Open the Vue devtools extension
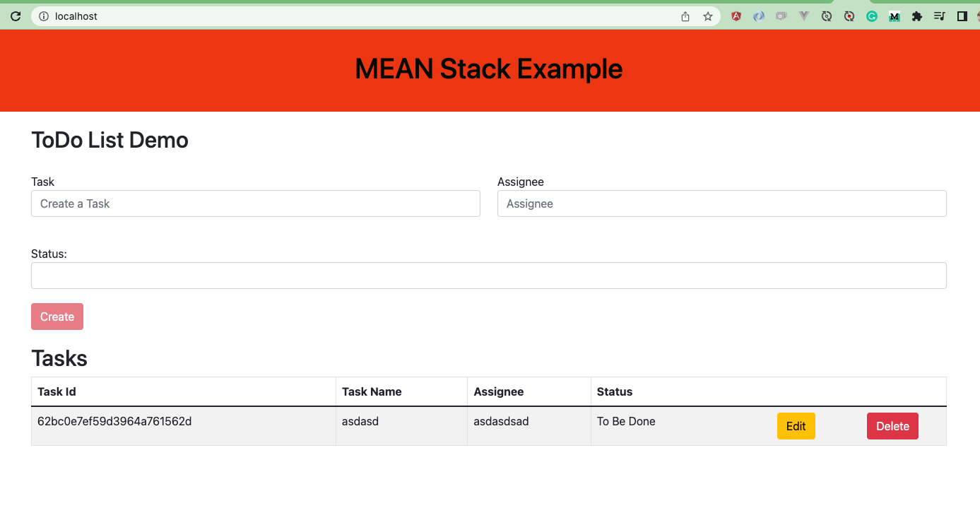980x520 pixels. 803,16
